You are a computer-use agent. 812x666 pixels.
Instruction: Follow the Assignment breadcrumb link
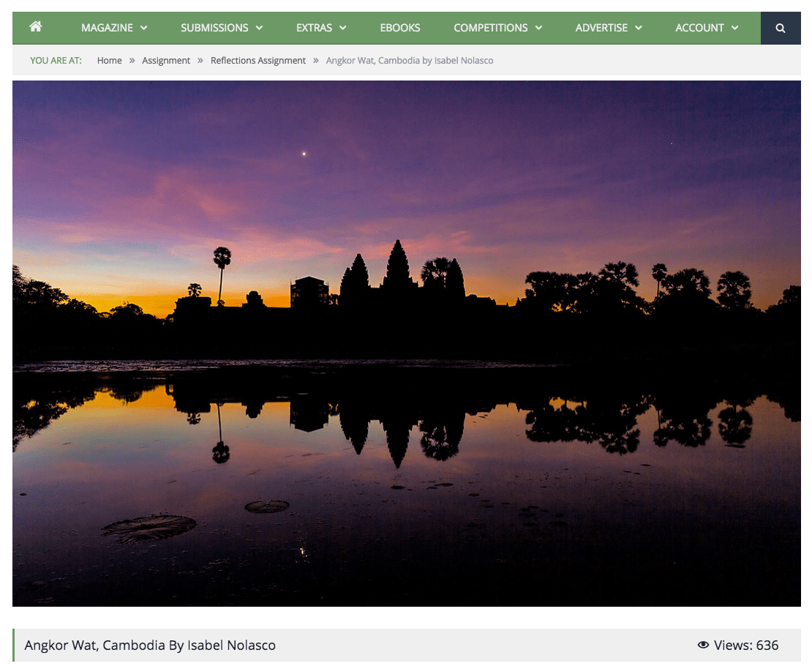(166, 60)
